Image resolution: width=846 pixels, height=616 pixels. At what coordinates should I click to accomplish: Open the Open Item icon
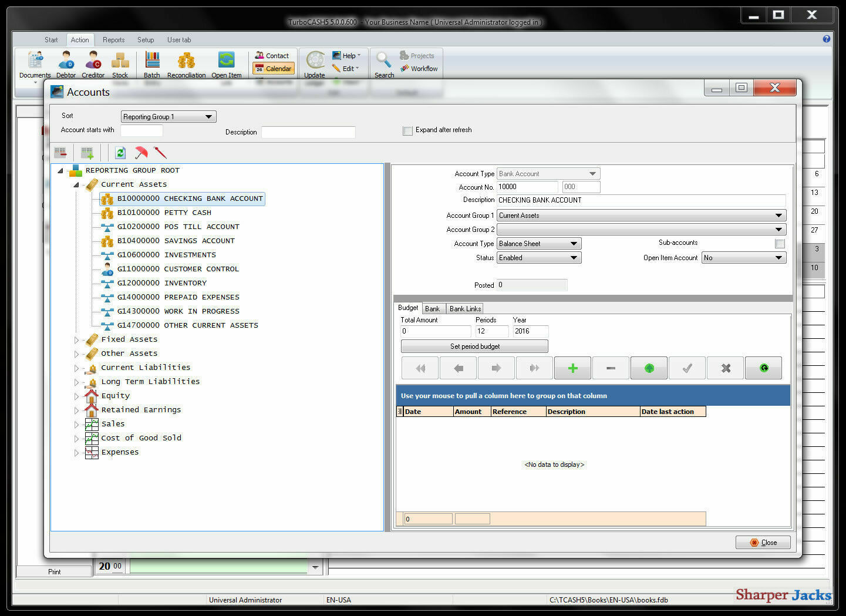[x=227, y=65]
